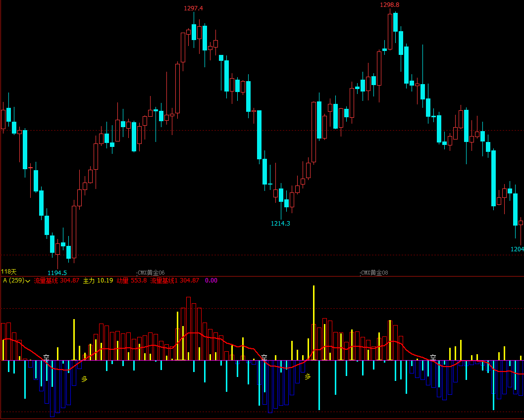The width and height of the screenshot is (524, 420).
Task: Click the 1194.5 low price label
Action: click(x=57, y=273)
